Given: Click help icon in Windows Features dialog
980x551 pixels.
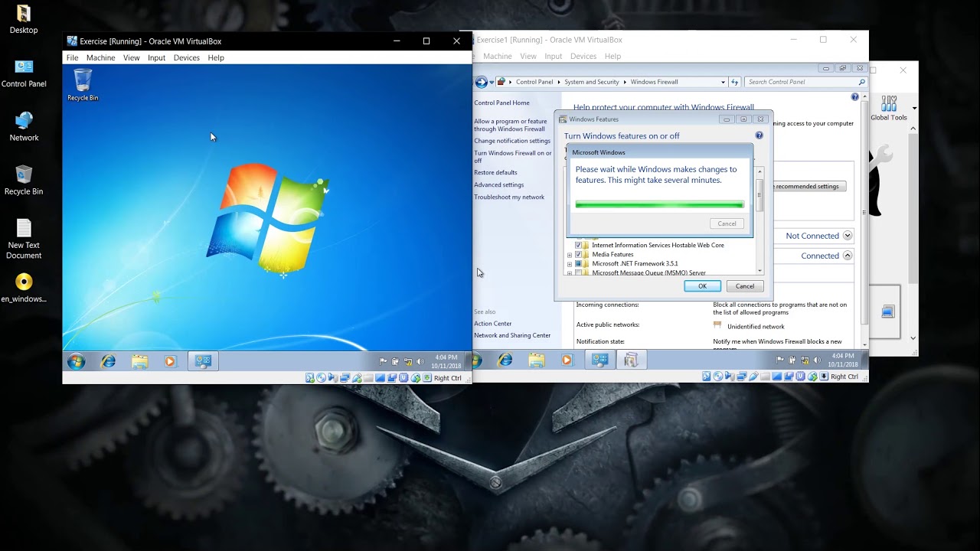Looking at the screenshot, I should tap(759, 135).
